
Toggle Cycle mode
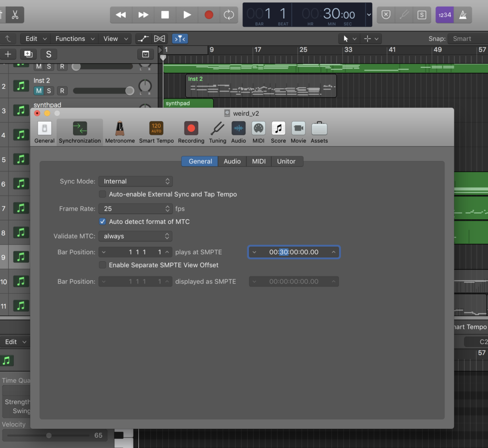click(229, 15)
